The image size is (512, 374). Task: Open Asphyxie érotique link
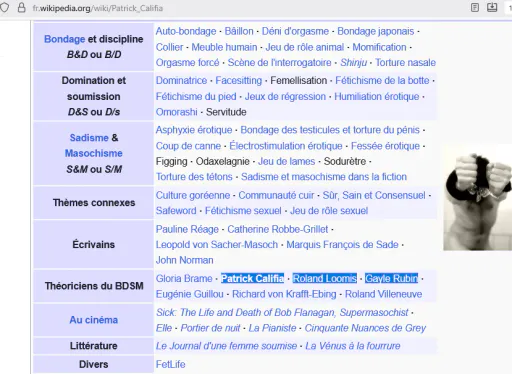(194, 130)
